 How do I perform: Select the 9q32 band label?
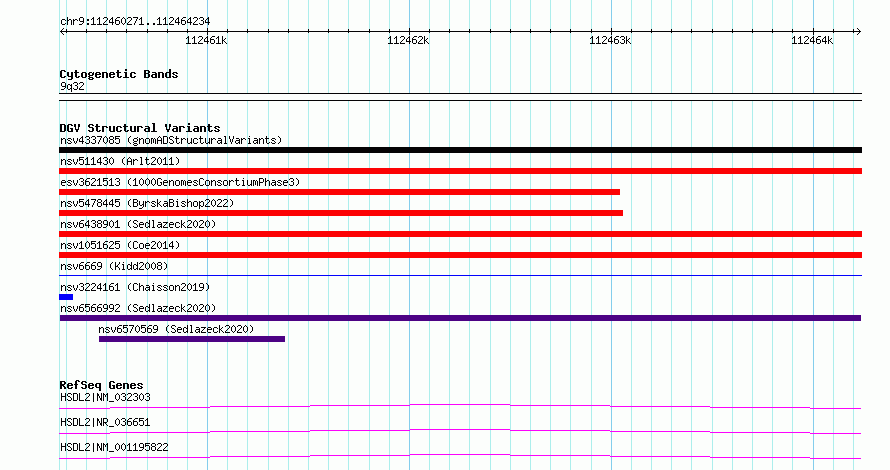click(x=72, y=86)
